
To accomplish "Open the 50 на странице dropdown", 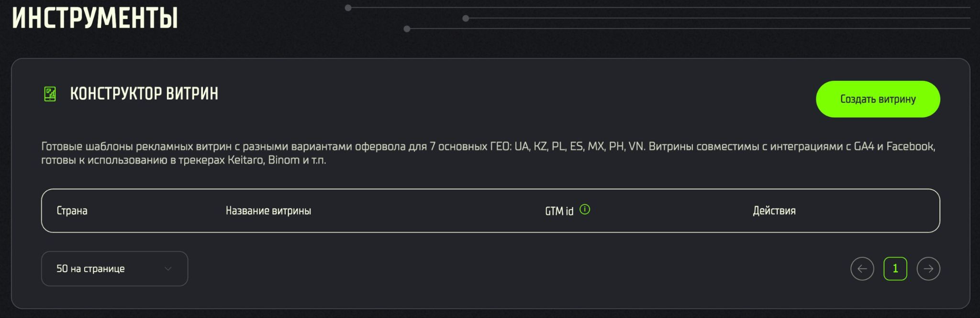I will coord(114,269).
